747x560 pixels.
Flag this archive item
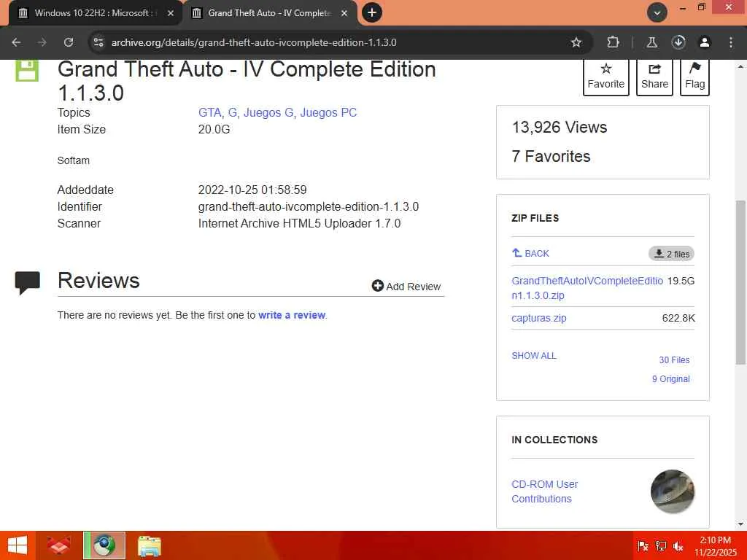tap(694, 77)
